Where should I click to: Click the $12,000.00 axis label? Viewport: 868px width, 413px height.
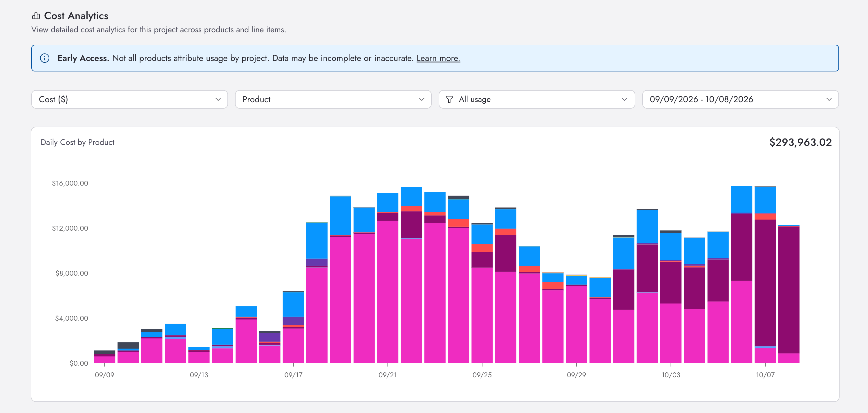coord(70,228)
